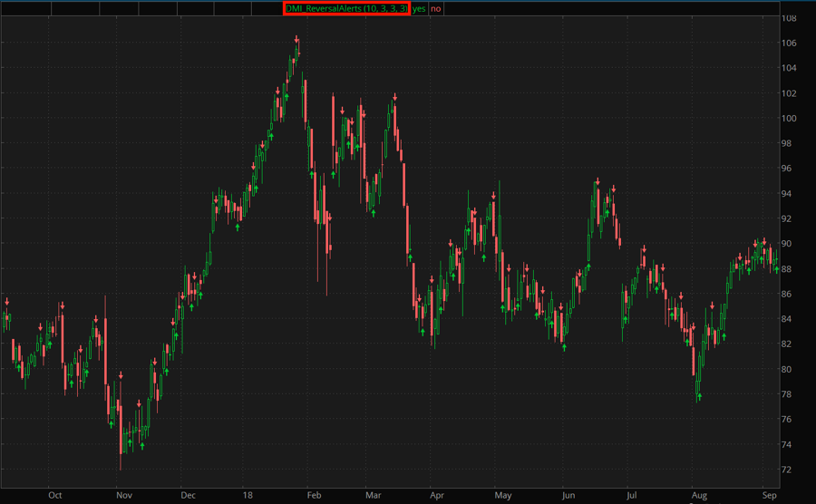Select the Oct label on the time axis

[x=54, y=496]
